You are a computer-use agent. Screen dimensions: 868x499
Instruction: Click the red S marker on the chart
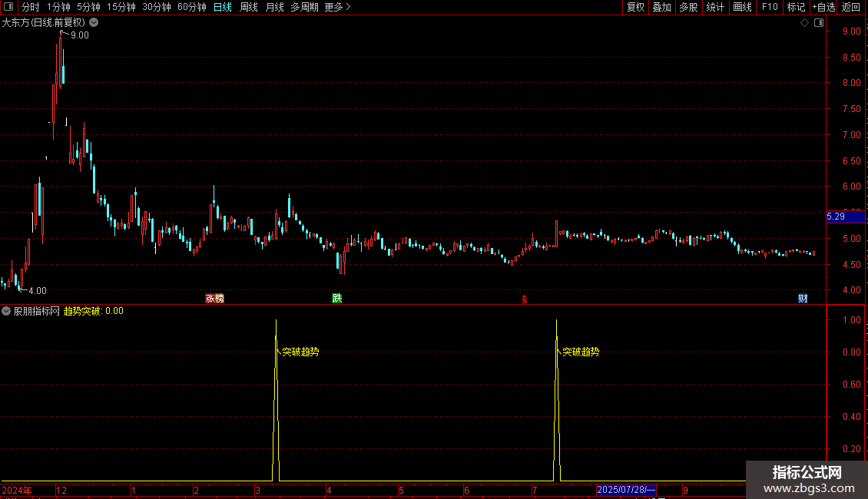click(524, 299)
